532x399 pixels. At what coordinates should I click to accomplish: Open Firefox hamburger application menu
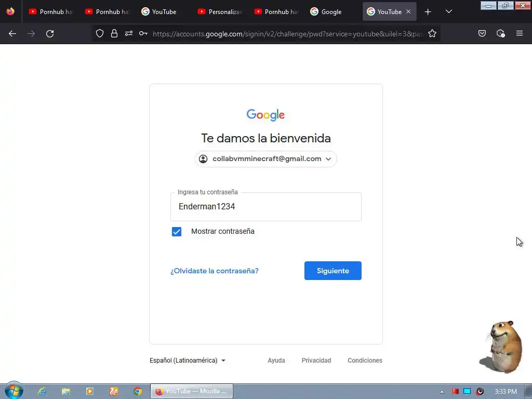[519, 33]
